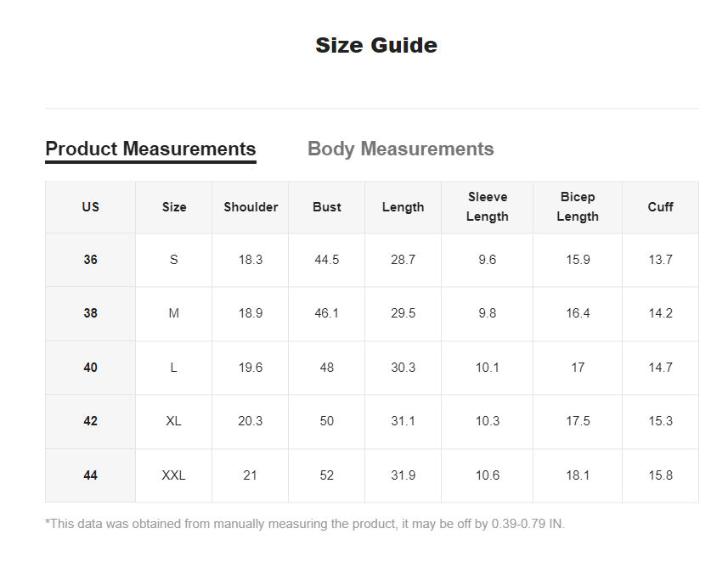Select the US size 40 row label
Screen dimensions: 728x579
(91, 368)
